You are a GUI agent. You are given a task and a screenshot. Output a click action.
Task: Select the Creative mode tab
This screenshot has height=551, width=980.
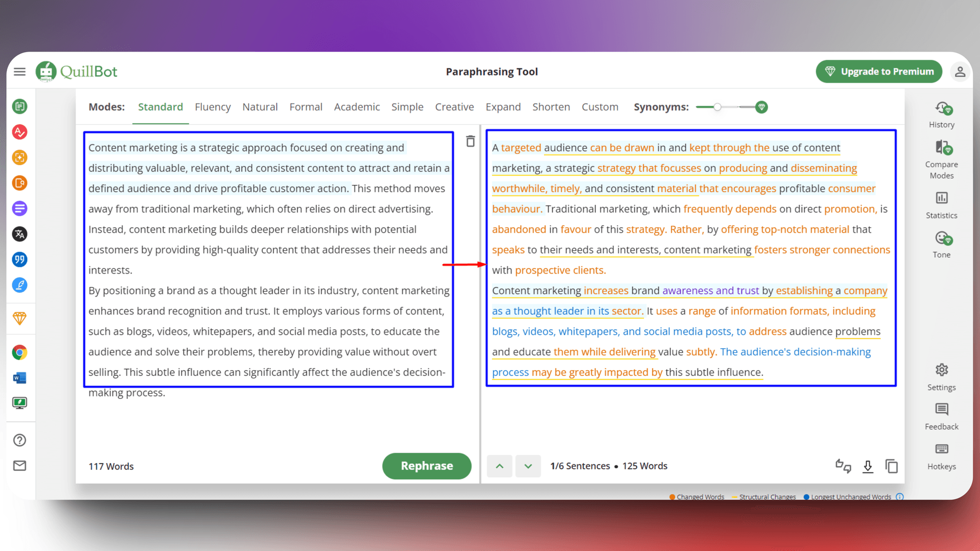tap(454, 107)
